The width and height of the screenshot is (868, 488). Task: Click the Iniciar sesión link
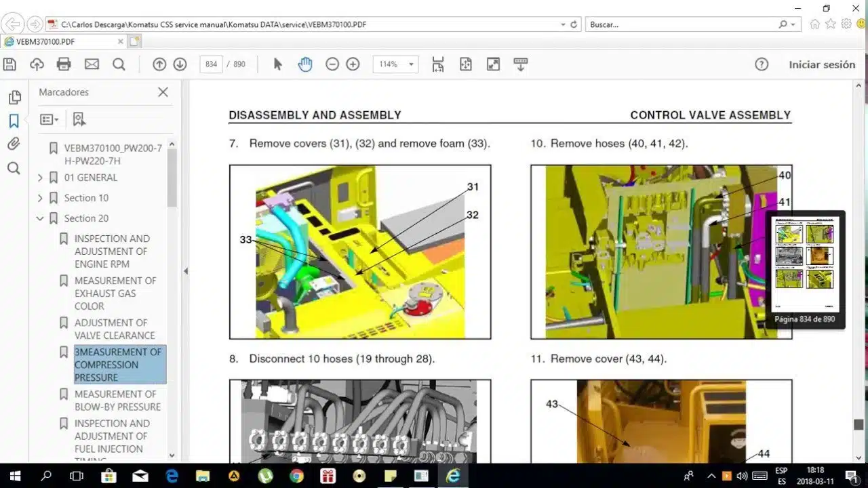coord(822,64)
